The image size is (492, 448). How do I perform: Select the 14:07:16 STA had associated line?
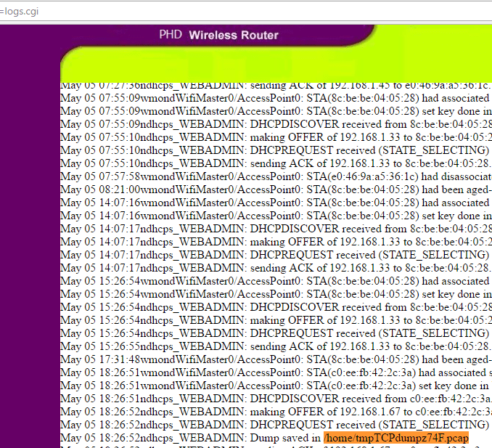coord(276,203)
